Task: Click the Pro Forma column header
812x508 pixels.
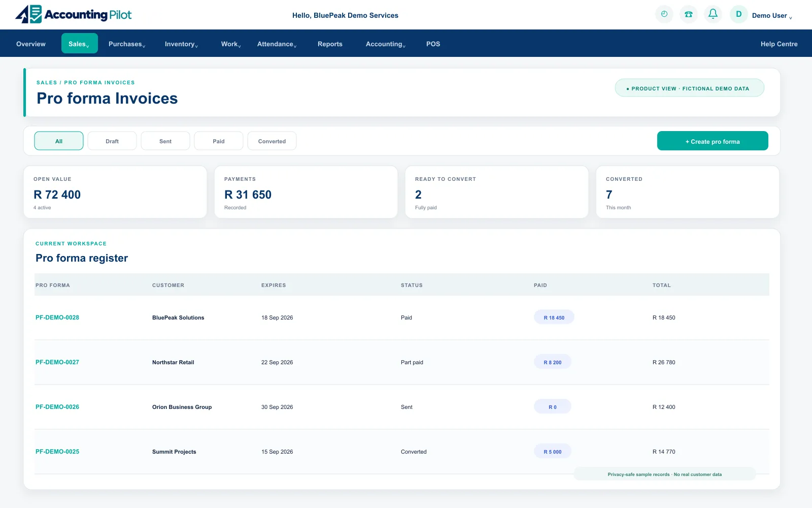Action: pos(53,285)
